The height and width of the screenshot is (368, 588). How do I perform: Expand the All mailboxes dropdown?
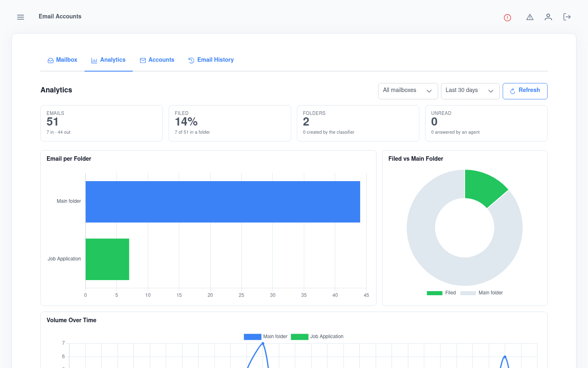pos(408,91)
